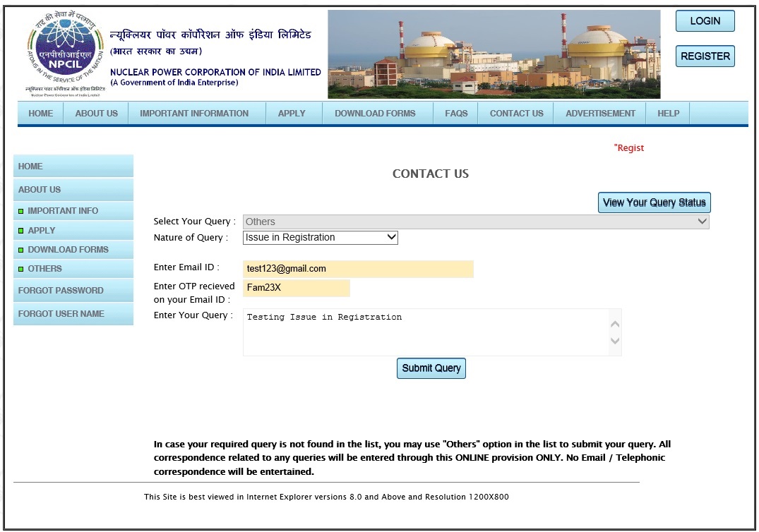Open the HELP menu item
Image resolution: width=759 pixels, height=532 pixels.
pyautogui.click(x=668, y=113)
